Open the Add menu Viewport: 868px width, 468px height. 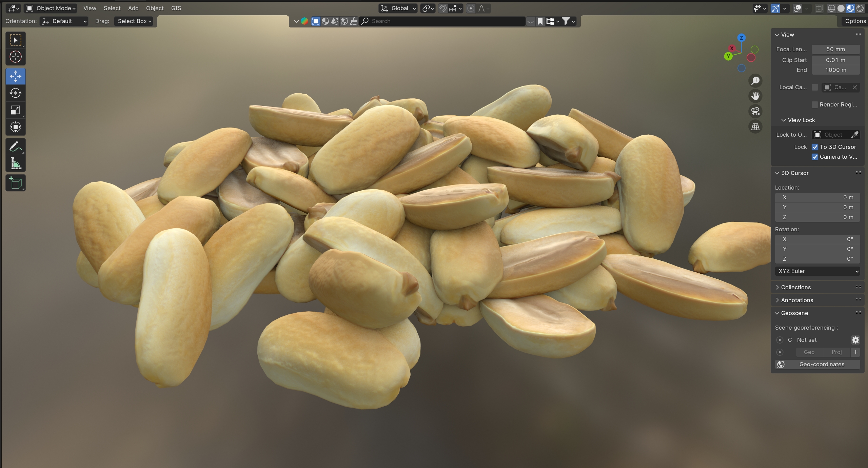pos(133,8)
